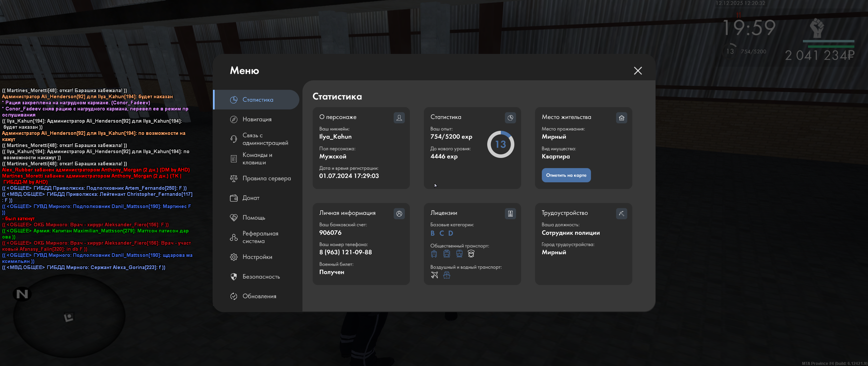
Task: Click the pie chart icon in Статистика card
Action: [510, 118]
